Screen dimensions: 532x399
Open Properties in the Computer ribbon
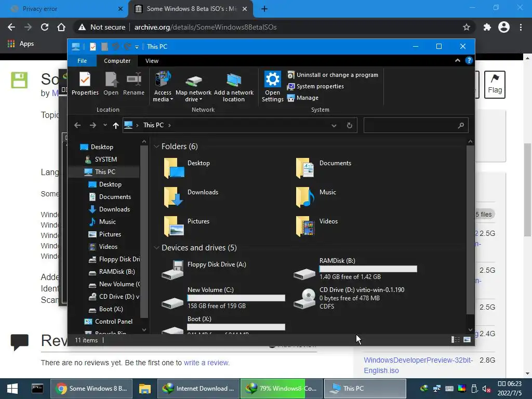[x=85, y=84]
